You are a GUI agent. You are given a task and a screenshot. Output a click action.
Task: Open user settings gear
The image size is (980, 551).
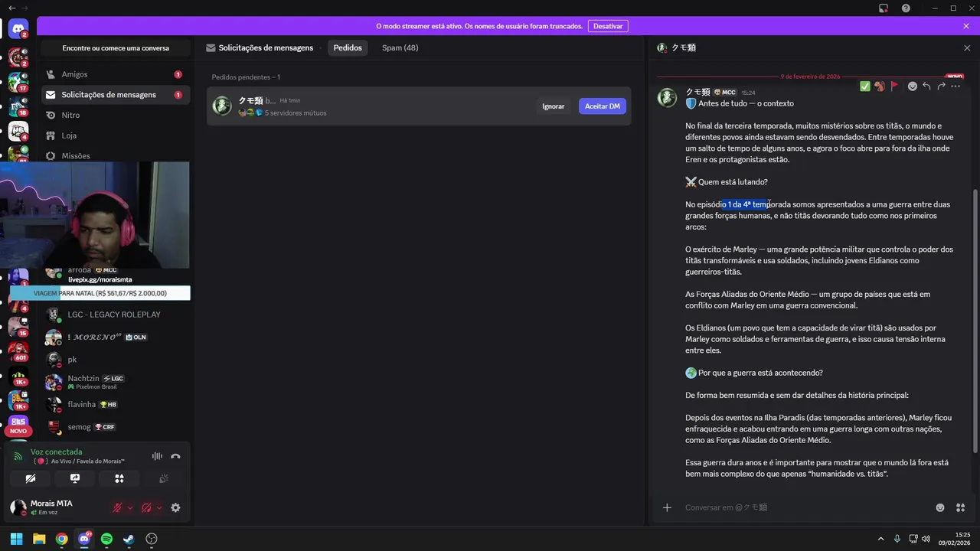click(175, 507)
